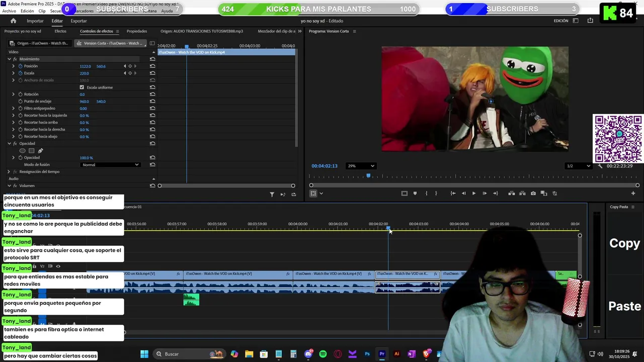Toggle Opacidad fx effect on or off

pyautogui.click(x=15, y=144)
